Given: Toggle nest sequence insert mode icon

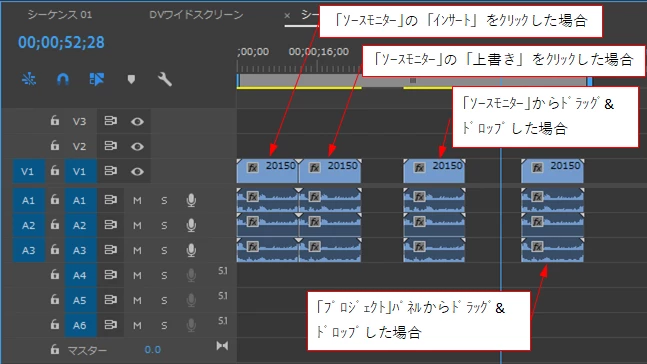Looking at the screenshot, I should [x=29, y=79].
